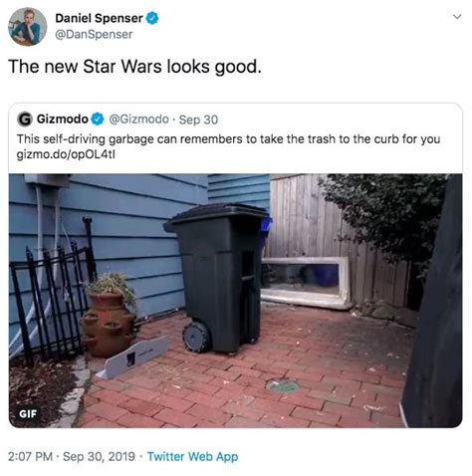Screen dimensions: 472x476
Task: Click the tweet text "The new Star Wars looks good."
Action: pos(134,67)
